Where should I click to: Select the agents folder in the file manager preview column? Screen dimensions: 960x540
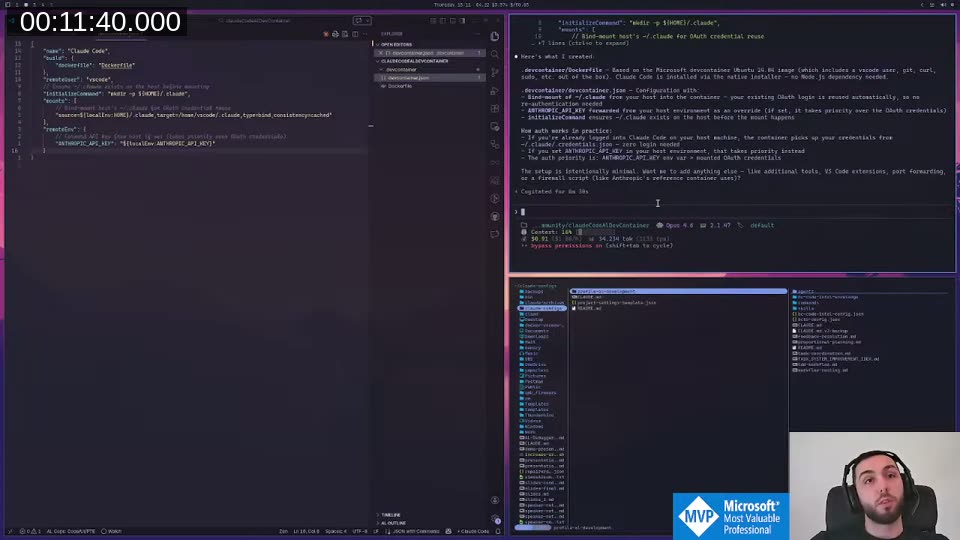[x=803, y=291]
